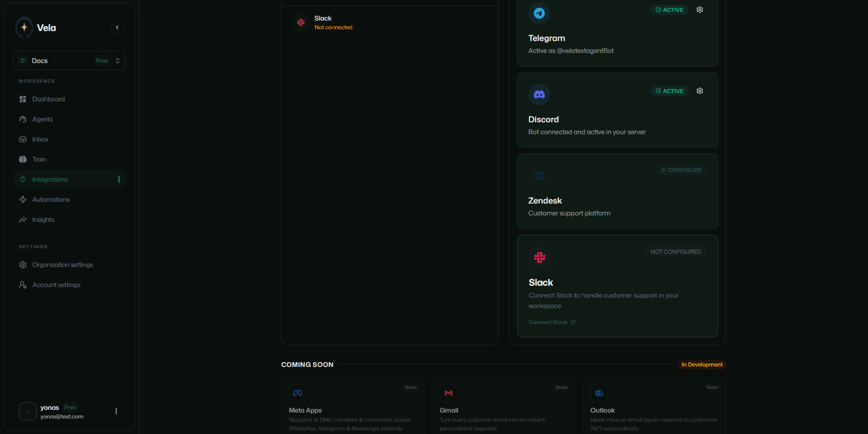Screen dimensions: 868x434
Task: Click the COMING SOON heading
Action: pos(307,365)
